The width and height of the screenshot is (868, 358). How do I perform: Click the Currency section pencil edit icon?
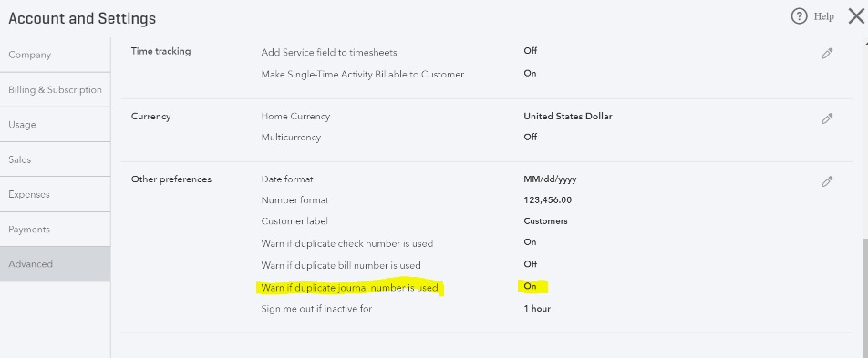point(827,118)
